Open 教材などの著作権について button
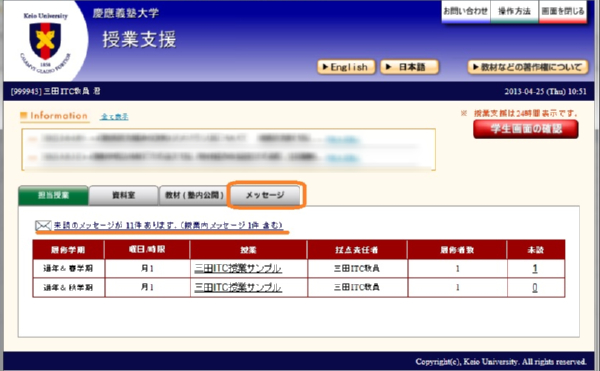This screenshot has width=600, height=371. pos(528,67)
